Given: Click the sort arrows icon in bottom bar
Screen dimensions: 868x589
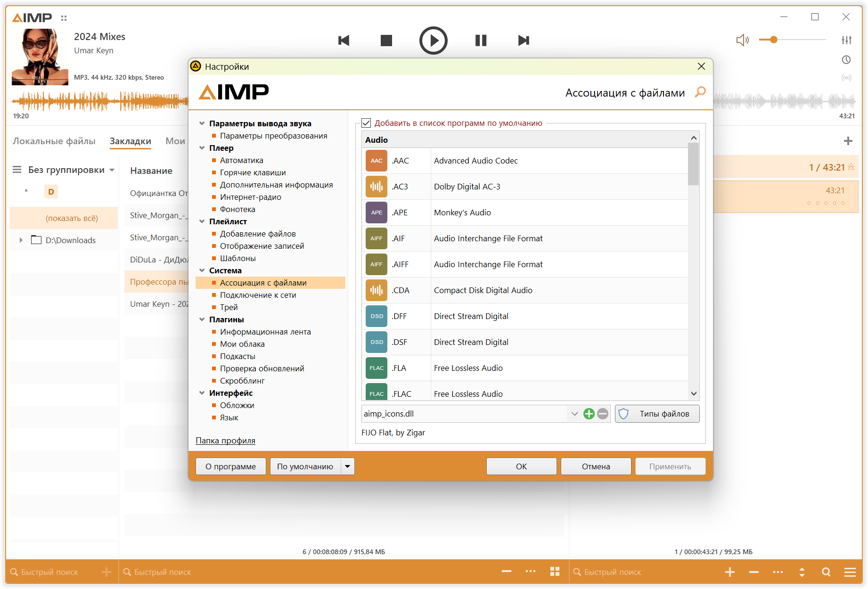Looking at the screenshot, I should click(802, 572).
